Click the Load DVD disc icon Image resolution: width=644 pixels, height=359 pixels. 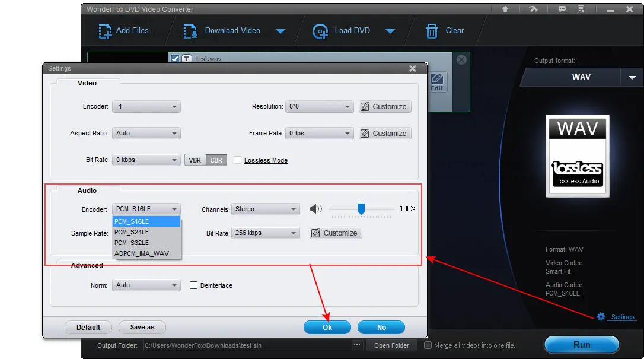pyautogui.click(x=320, y=31)
